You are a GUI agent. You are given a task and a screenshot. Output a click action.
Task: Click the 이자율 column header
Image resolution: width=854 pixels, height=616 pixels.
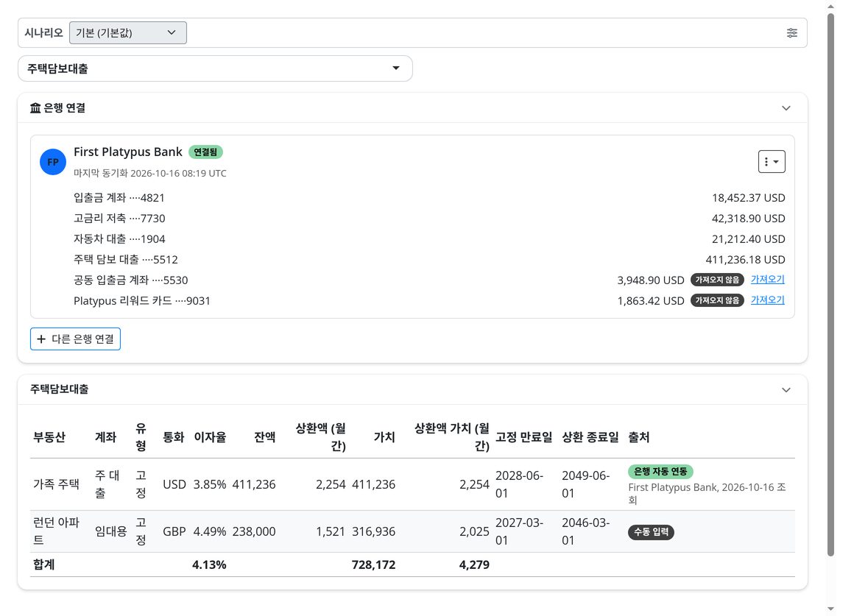click(210, 437)
